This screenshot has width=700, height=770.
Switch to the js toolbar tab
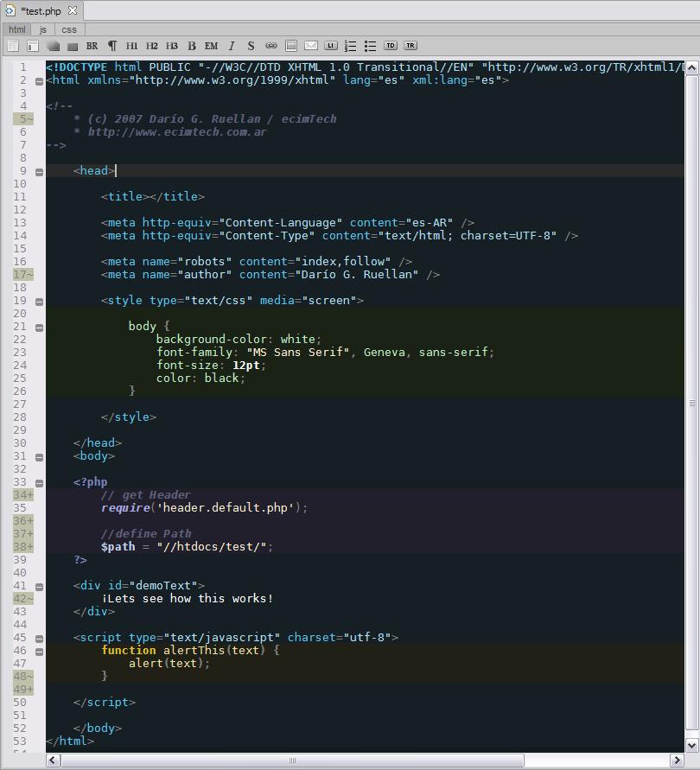coord(42,30)
